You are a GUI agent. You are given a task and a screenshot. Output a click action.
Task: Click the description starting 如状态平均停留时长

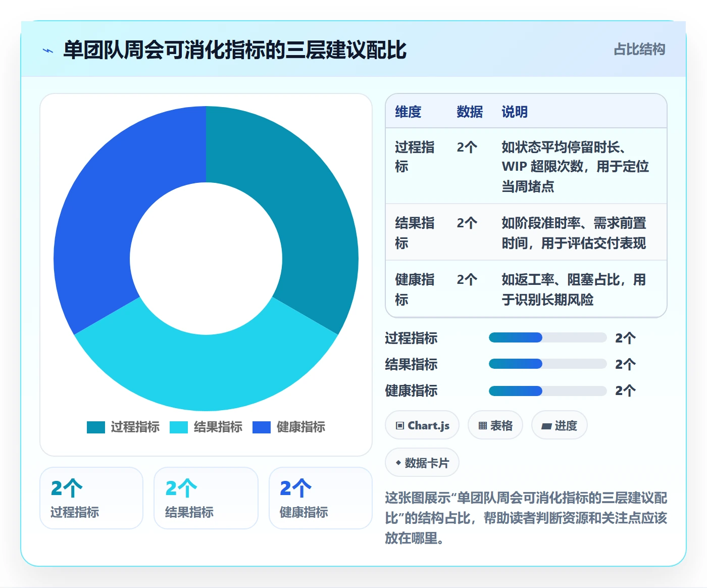(x=575, y=167)
